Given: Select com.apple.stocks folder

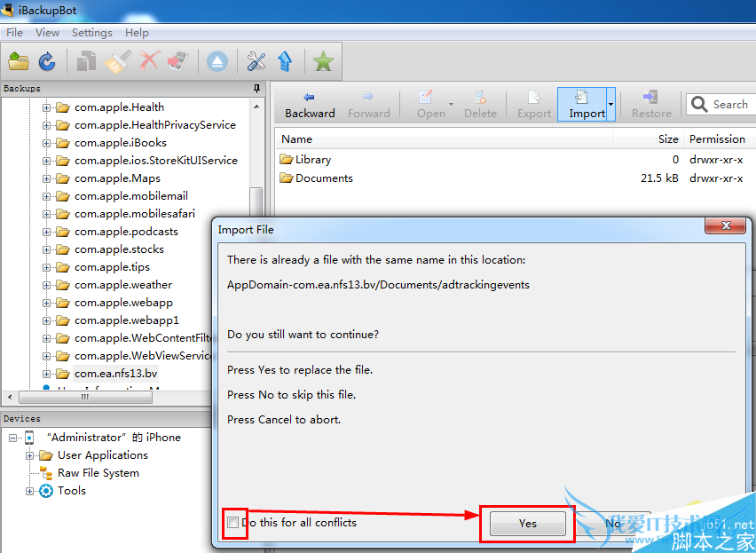Looking at the screenshot, I should click(x=119, y=249).
